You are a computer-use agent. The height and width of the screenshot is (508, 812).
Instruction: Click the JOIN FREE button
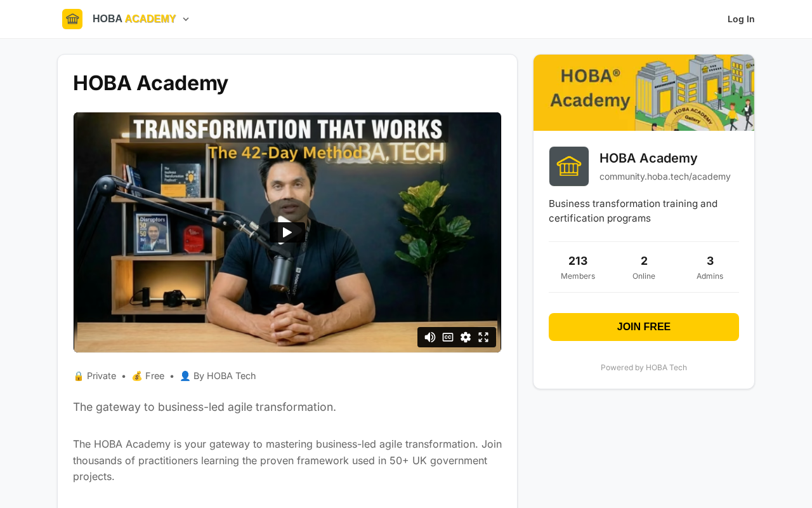644,327
